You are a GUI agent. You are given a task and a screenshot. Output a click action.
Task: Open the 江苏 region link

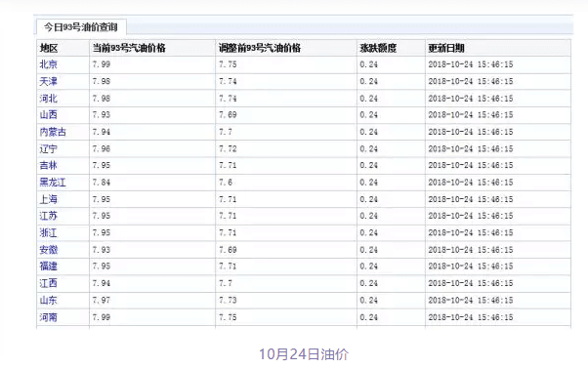click(49, 216)
